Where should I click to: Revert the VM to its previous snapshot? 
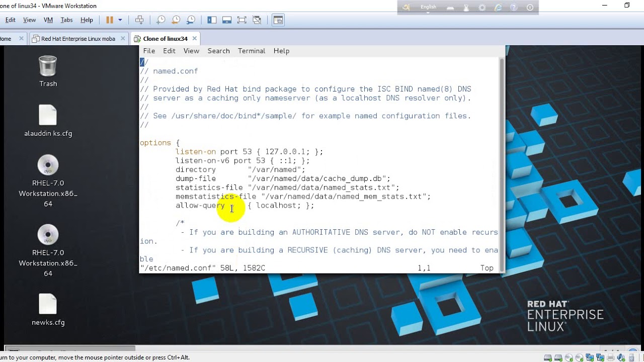click(x=176, y=20)
